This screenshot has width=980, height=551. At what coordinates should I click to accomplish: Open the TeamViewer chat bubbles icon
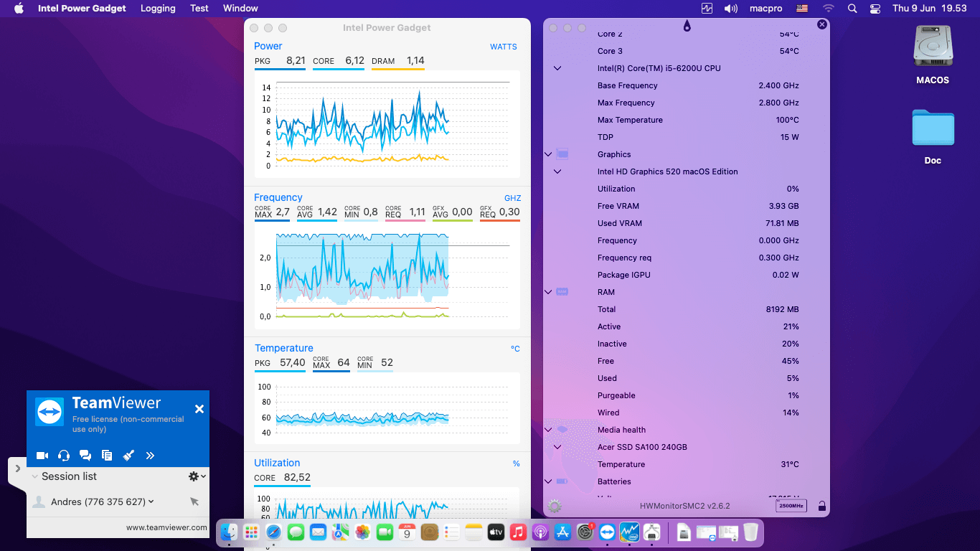(x=85, y=456)
